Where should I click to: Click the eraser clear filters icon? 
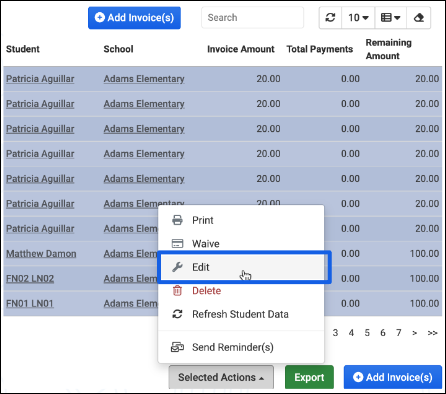pos(419,18)
